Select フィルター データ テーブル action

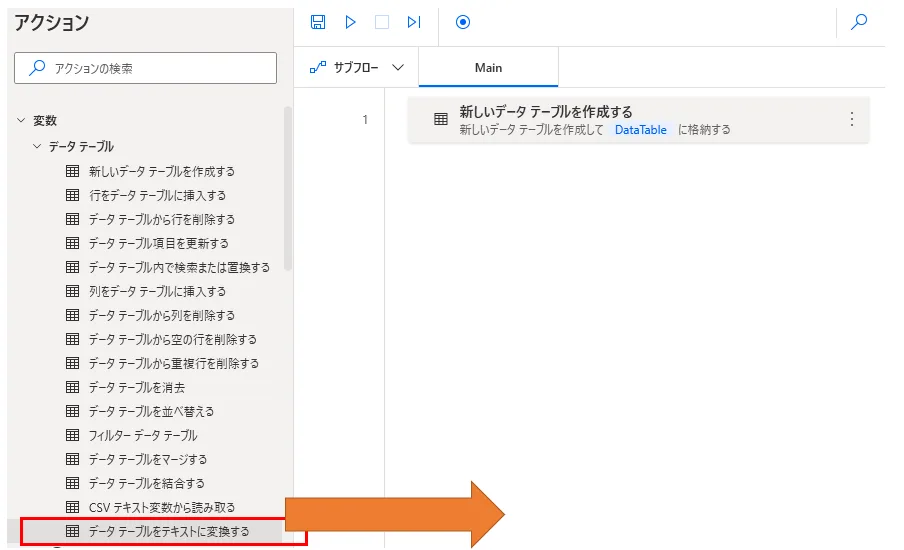142,435
